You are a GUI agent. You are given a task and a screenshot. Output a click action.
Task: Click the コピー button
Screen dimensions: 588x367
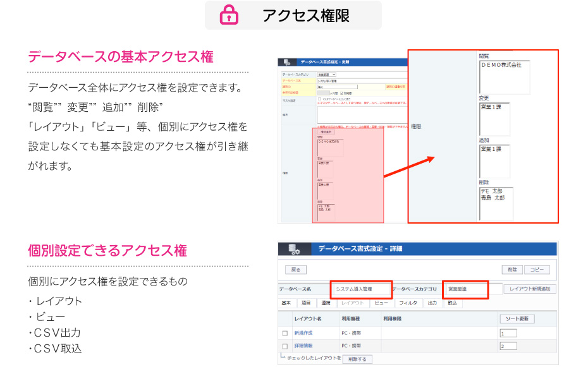(536, 270)
